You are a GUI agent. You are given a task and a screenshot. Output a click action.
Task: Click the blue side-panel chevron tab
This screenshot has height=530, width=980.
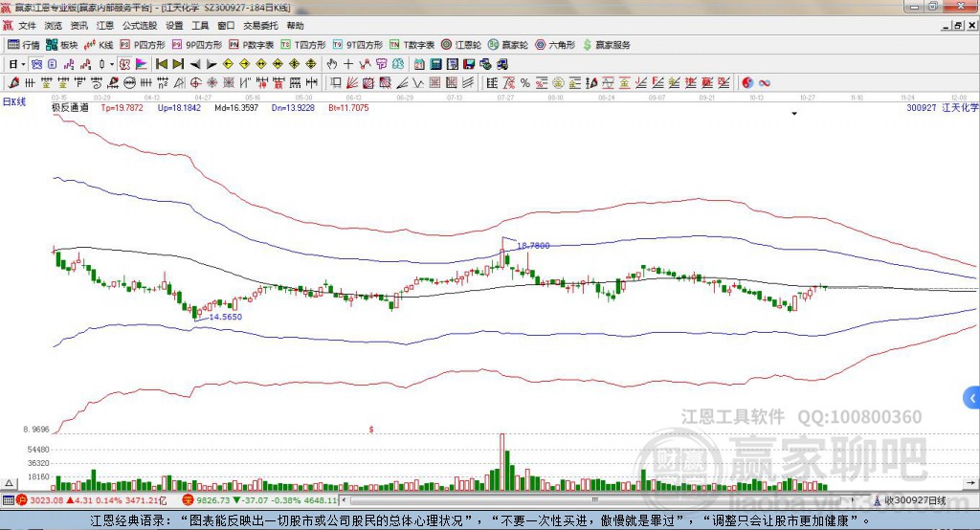[x=972, y=398]
